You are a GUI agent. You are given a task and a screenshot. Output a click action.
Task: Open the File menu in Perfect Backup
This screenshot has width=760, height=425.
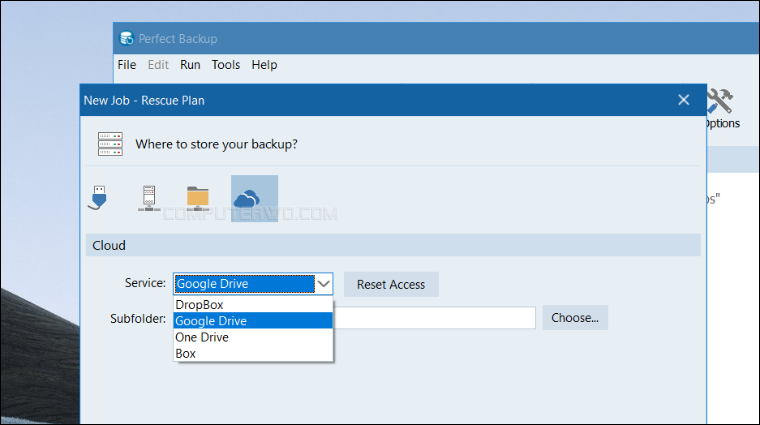coord(127,65)
